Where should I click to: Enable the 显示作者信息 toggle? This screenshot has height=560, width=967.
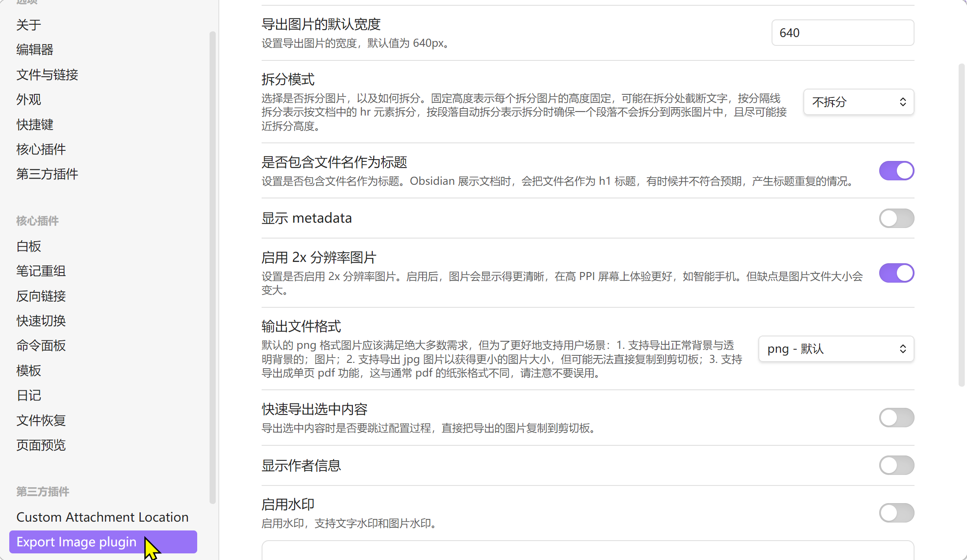tap(896, 465)
